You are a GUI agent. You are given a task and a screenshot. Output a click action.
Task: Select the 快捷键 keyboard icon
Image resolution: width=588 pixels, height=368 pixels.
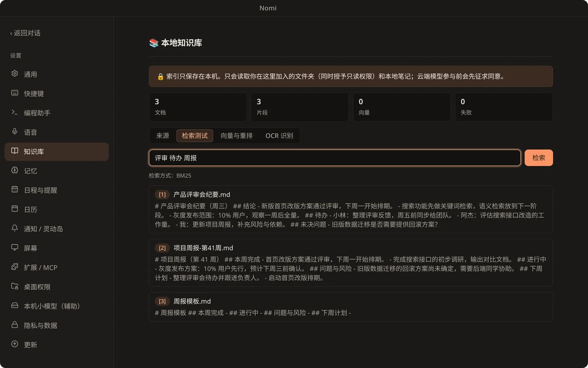coord(15,93)
